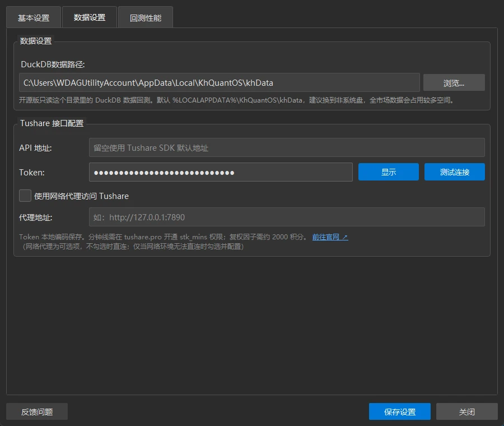
Task: Click the 反馈问题 button
Action: (x=37, y=411)
